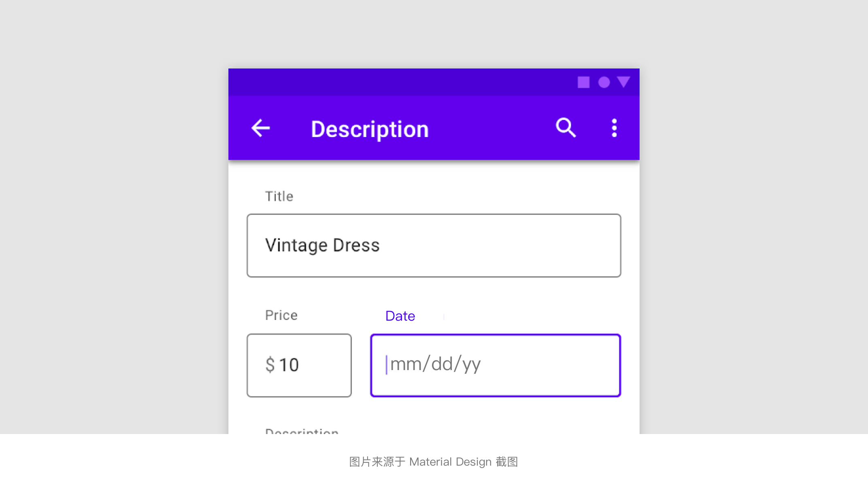Click the Material Design caption text
This screenshot has width=868, height=481.
coord(434,462)
